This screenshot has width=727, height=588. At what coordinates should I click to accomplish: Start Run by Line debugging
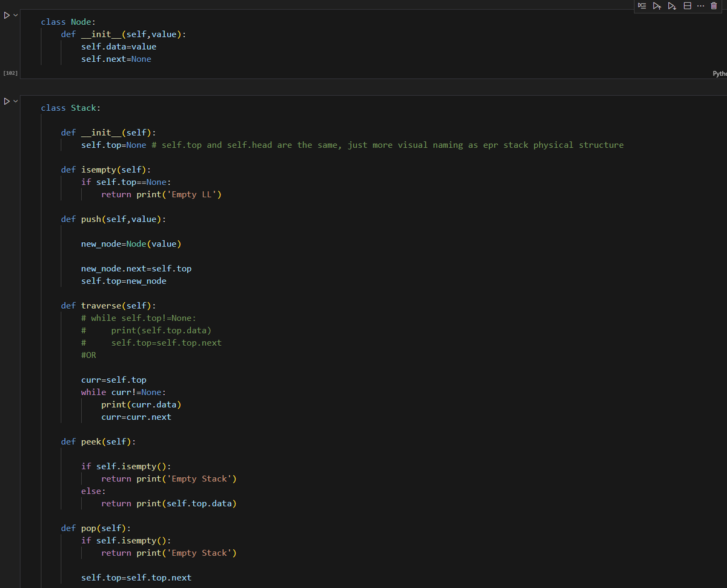[x=642, y=6]
